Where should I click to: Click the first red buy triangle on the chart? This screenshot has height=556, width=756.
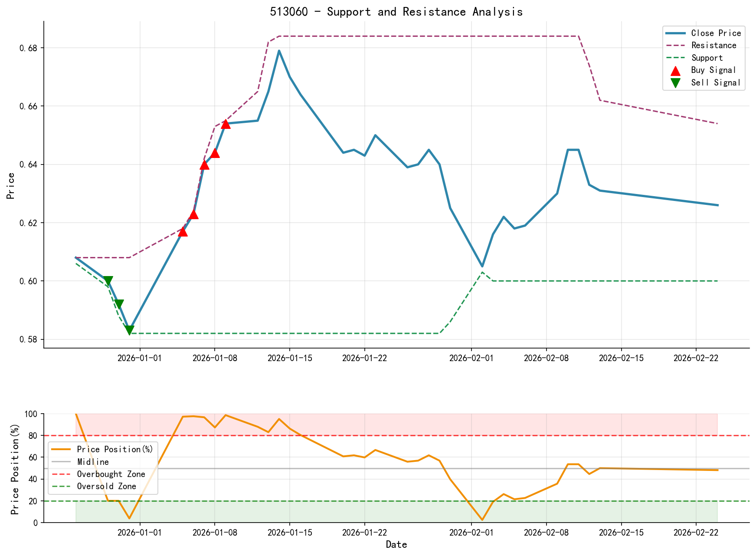[182, 233]
